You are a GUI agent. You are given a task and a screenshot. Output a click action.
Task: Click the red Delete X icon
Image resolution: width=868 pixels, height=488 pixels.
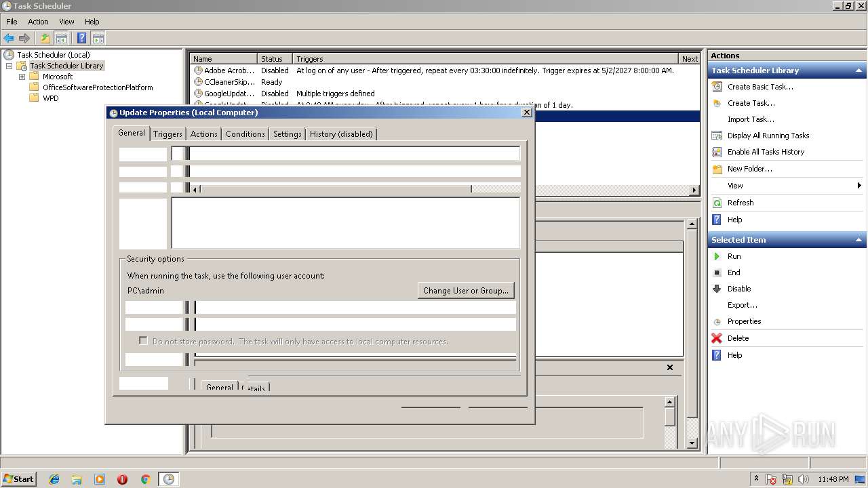click(717, 338)
